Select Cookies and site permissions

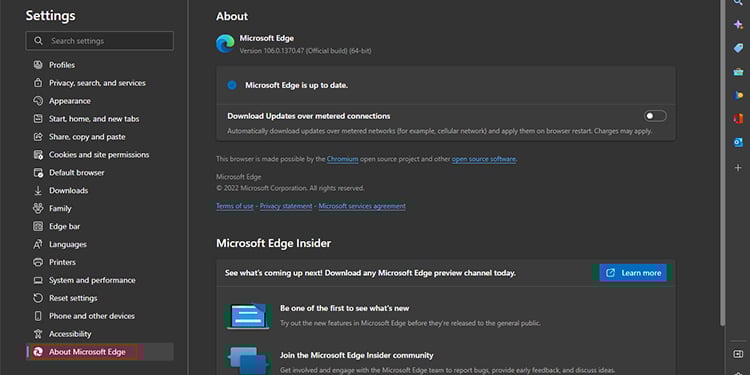click(99, 154)
